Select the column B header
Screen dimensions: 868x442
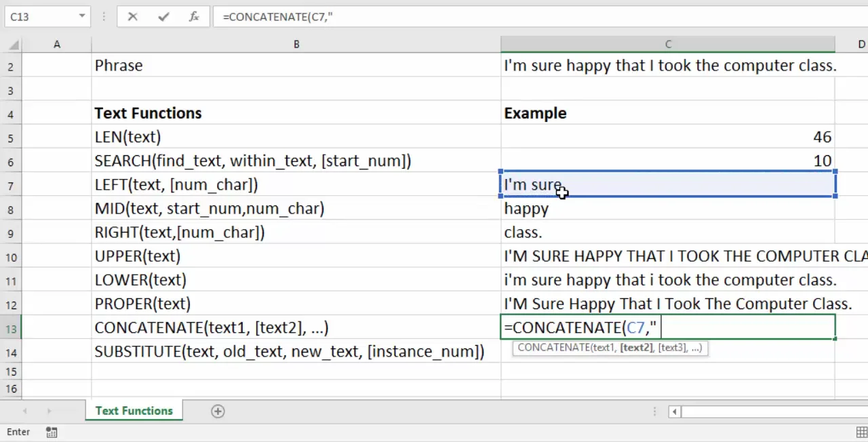click(x=296, y=45)
